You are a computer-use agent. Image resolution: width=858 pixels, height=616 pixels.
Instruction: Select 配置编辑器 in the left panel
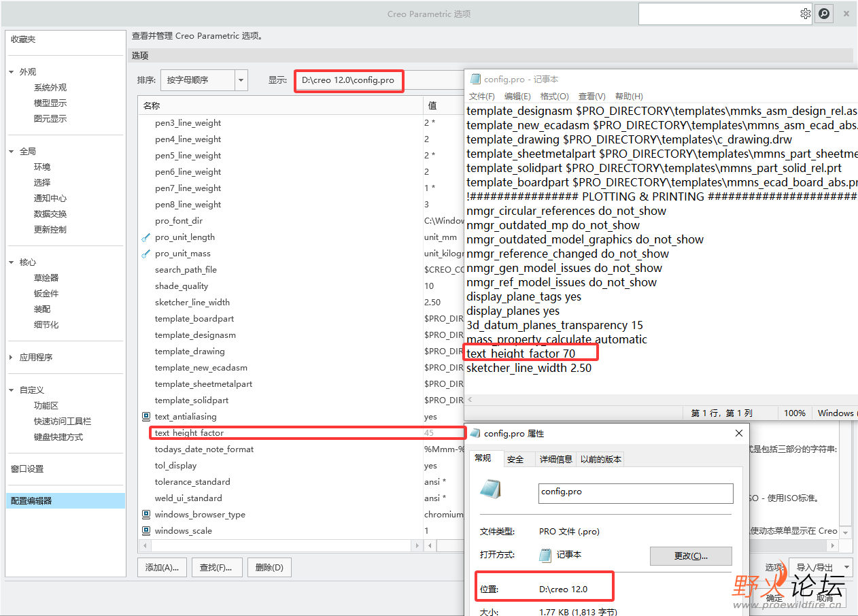[65, 501]
